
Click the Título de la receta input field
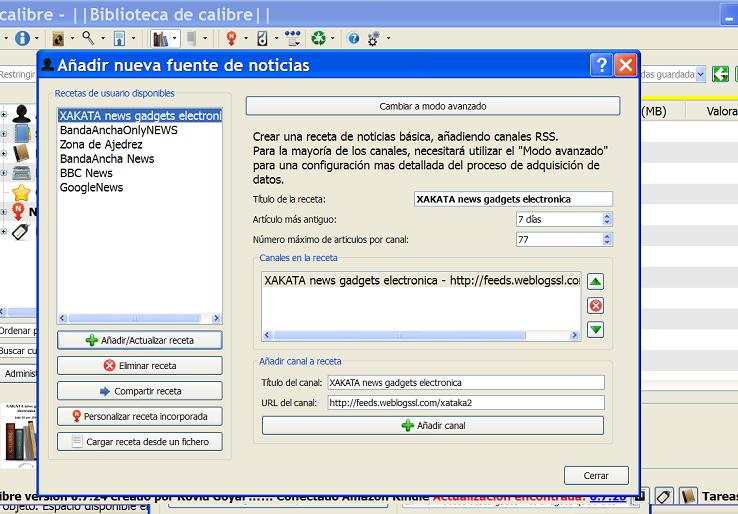513,199
